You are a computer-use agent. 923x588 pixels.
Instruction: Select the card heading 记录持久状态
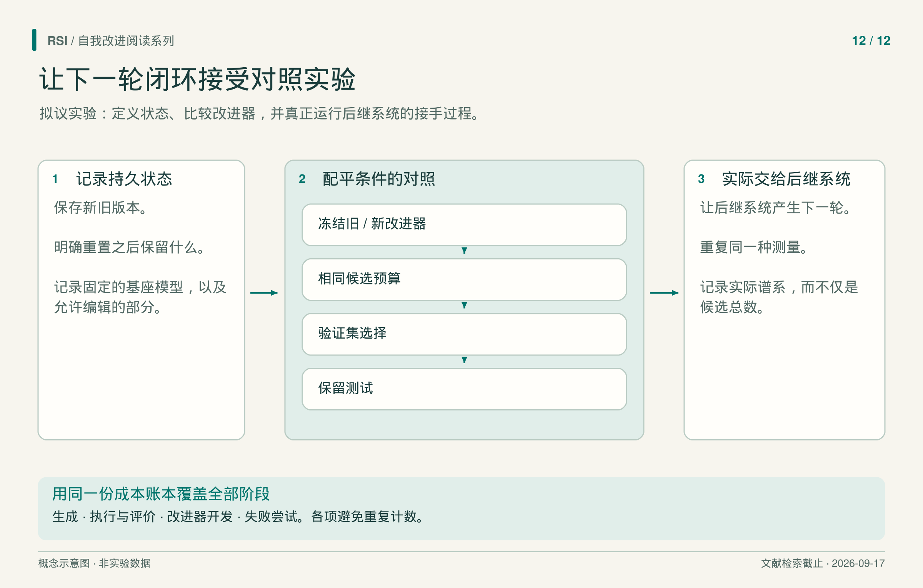(124, 179)
